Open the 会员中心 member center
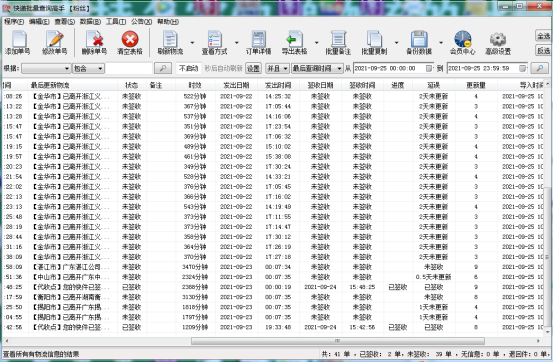 (x=463, y=42)
